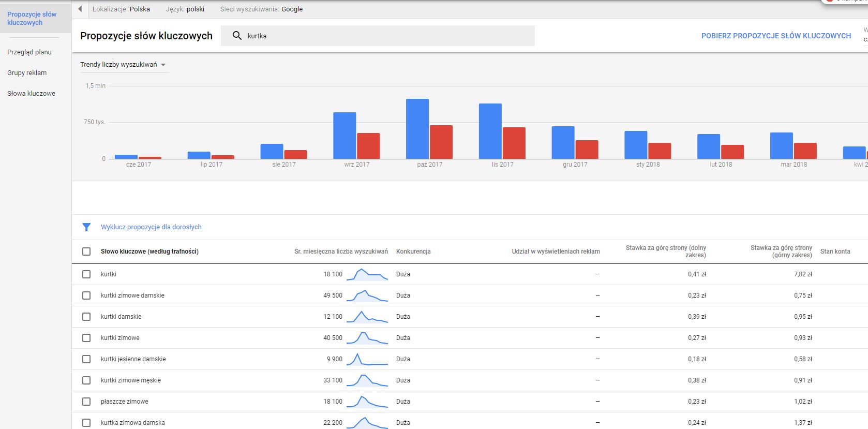Check the box for kurtki damskie
868x429 pixels.
point(86,317)
